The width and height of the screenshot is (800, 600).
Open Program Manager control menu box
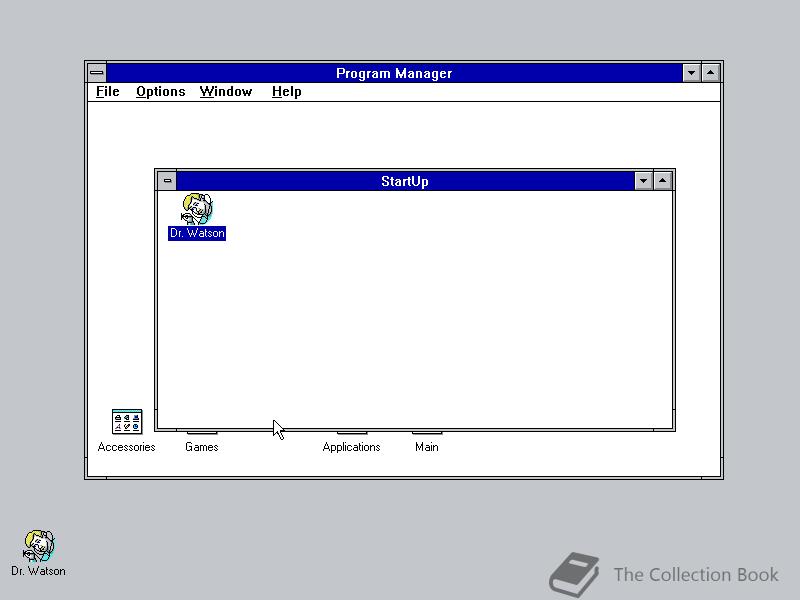[x=97, y=73]
